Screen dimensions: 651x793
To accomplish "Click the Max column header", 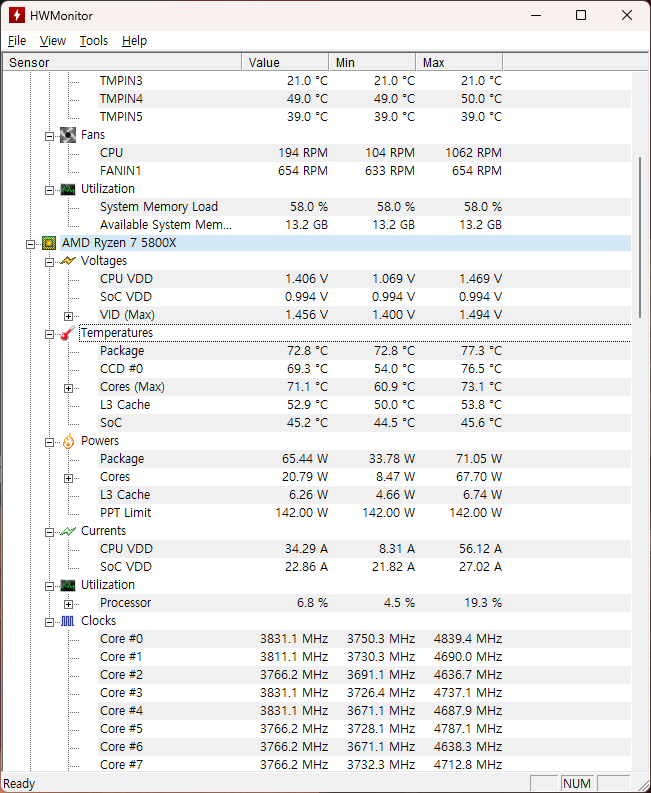I will (459, 62).
